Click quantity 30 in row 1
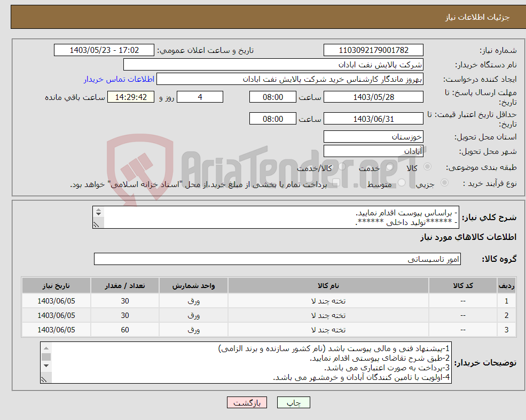Viewport: 526px width, 420px height. click(x=125, y=301)
